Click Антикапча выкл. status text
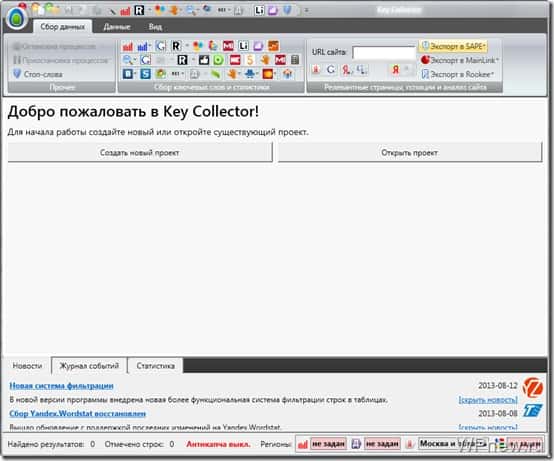 click(218, 444)
